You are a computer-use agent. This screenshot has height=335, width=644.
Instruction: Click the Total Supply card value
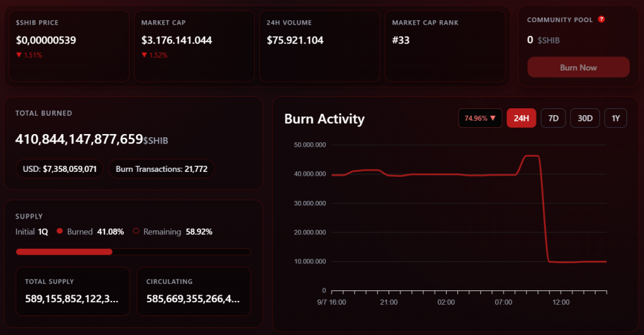pos(72,298)
